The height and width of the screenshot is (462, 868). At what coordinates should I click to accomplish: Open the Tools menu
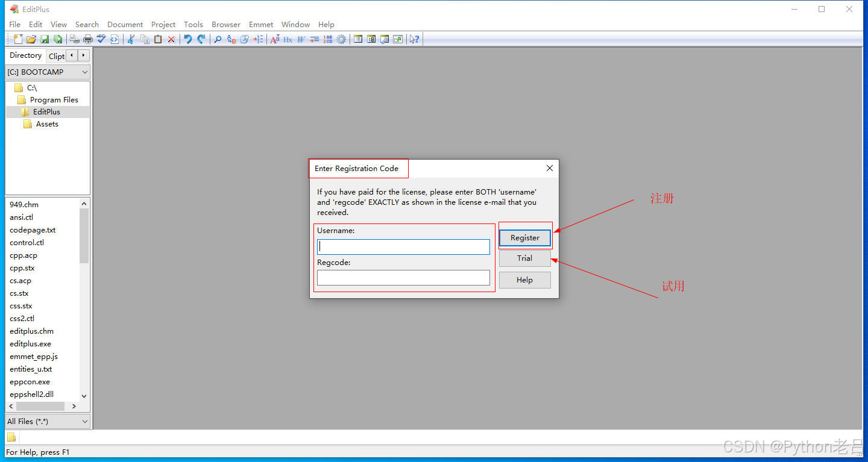click(x=193, y=25)
